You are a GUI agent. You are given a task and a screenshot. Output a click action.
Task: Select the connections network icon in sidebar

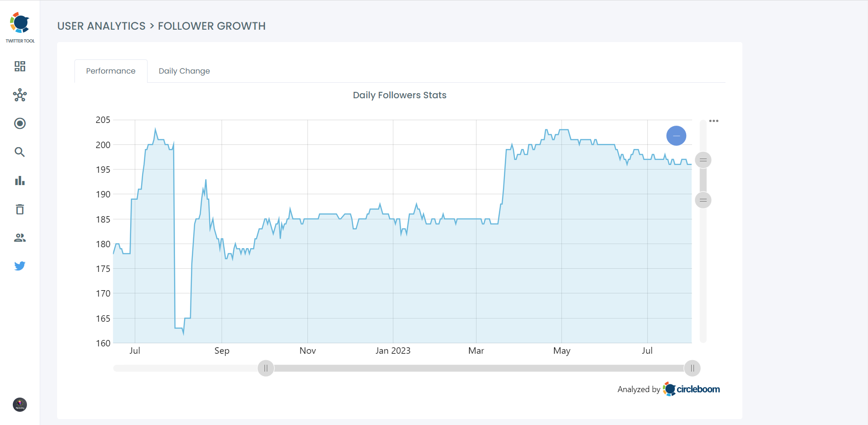(x=20, y=95)
